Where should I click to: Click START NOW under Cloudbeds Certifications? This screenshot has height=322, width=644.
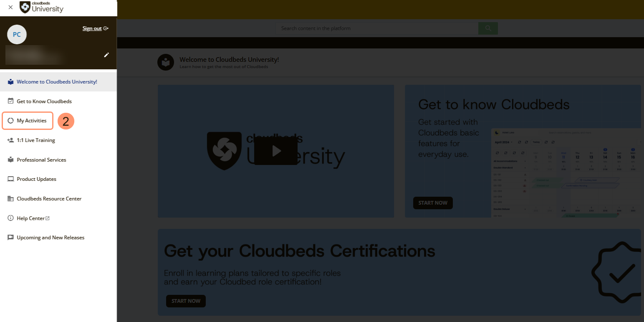[186, 301]
